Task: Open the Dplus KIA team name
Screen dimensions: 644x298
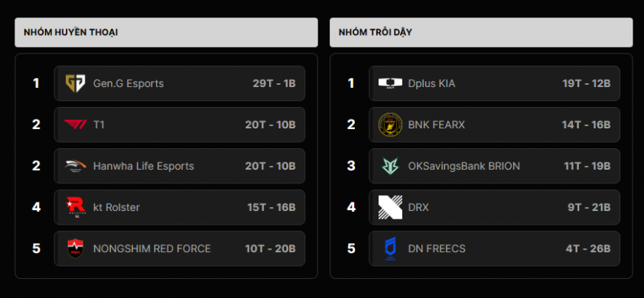Action: pos(431,83)
